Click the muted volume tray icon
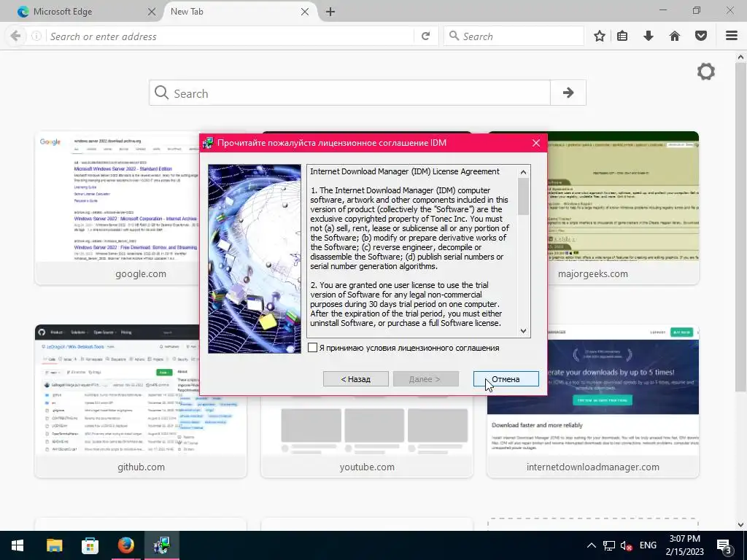 [627, 545]
